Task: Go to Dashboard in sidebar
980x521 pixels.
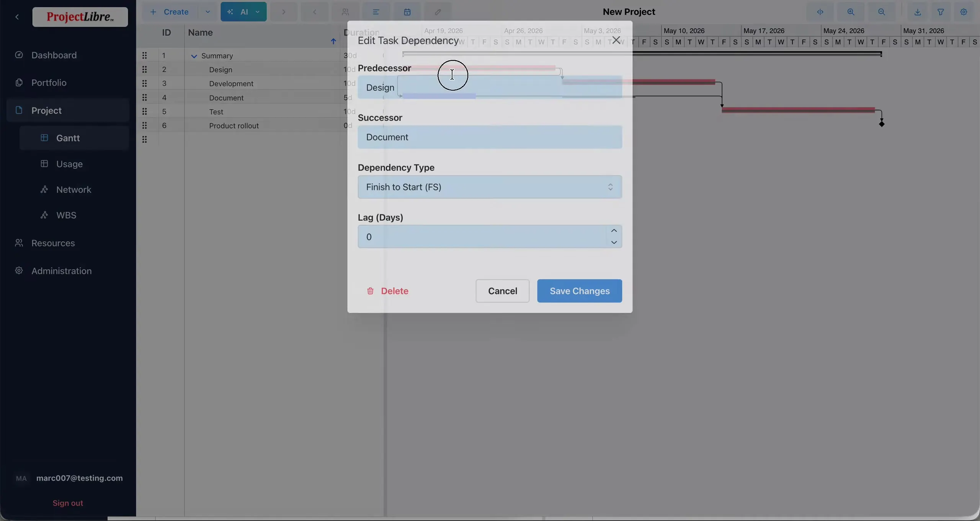Action: pos(54,55)
